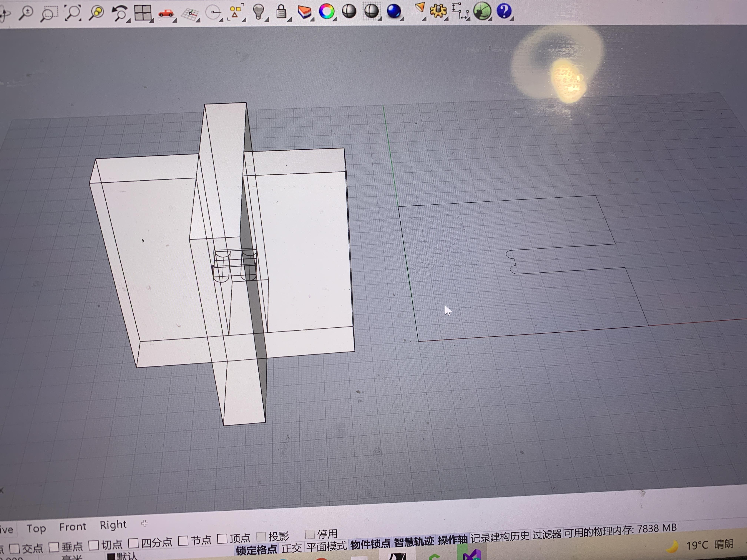Launch the Grasshopper icon
Image resolution: width=747 pixels, height=560 pixels.
click(482, 11)
